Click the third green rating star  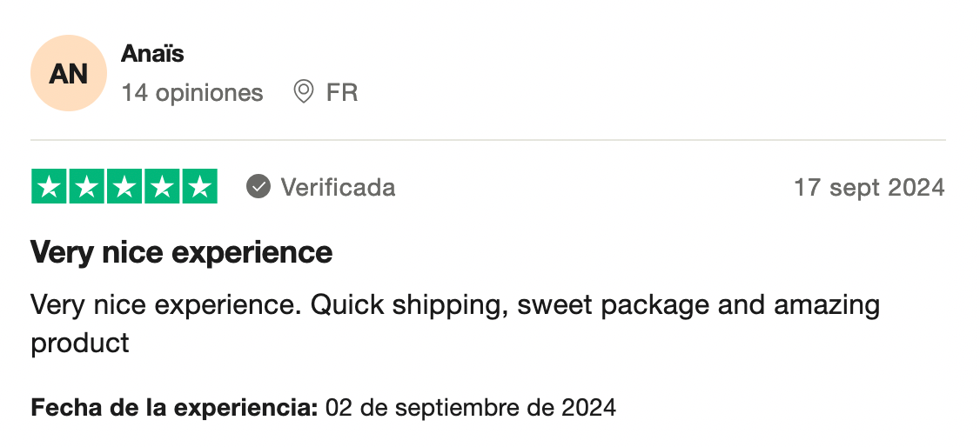(124, 187)
